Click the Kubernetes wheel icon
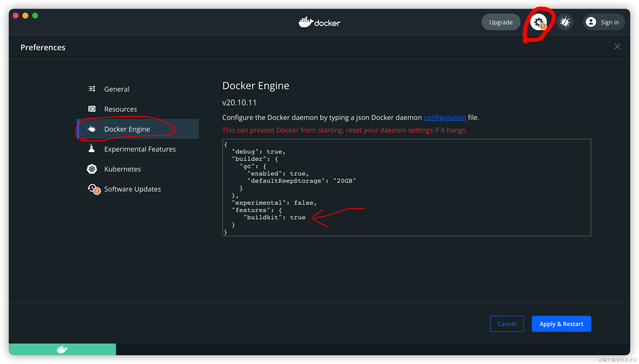Screen dimensions: 639x364 pos(92,169)
